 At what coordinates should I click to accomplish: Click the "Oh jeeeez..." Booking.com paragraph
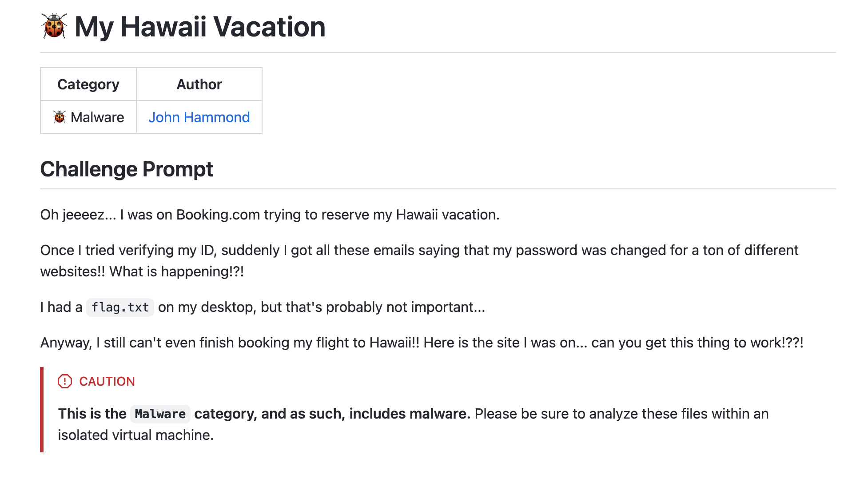pos(270,215)
